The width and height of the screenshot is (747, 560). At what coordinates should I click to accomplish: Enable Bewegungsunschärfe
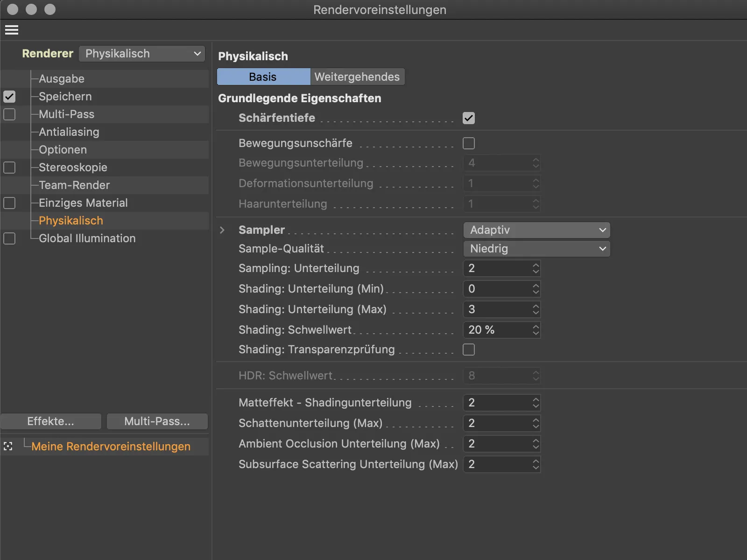(x=468, y=143)
